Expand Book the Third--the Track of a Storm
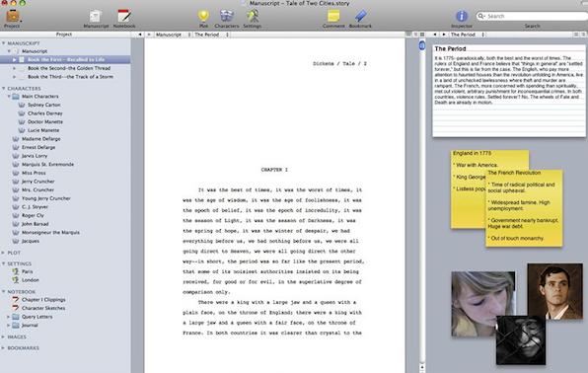 tap(15, 77)
